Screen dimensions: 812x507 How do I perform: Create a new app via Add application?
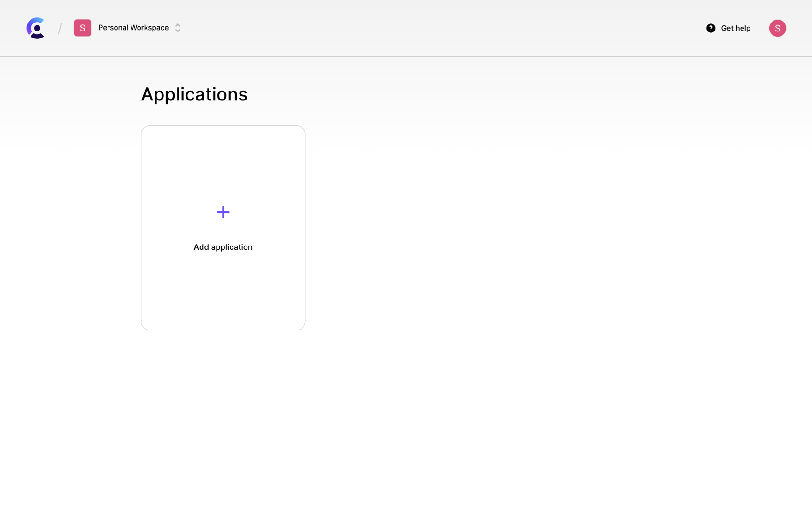223,227
